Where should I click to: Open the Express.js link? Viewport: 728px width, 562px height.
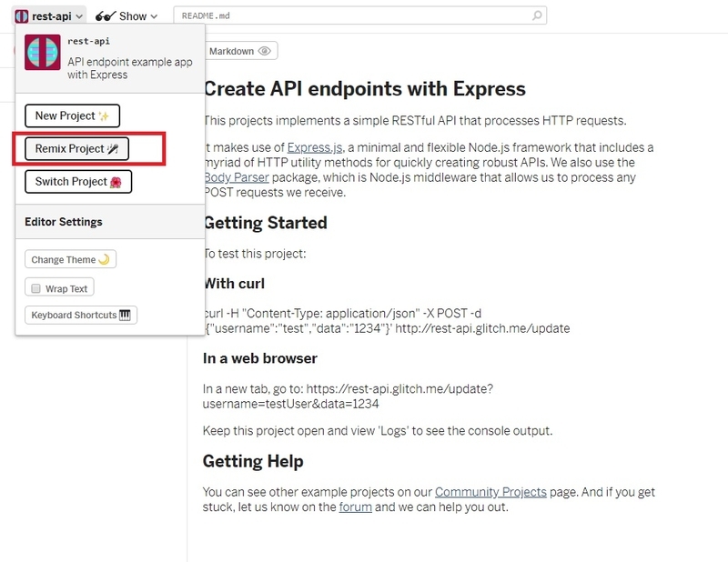point(315,147)
